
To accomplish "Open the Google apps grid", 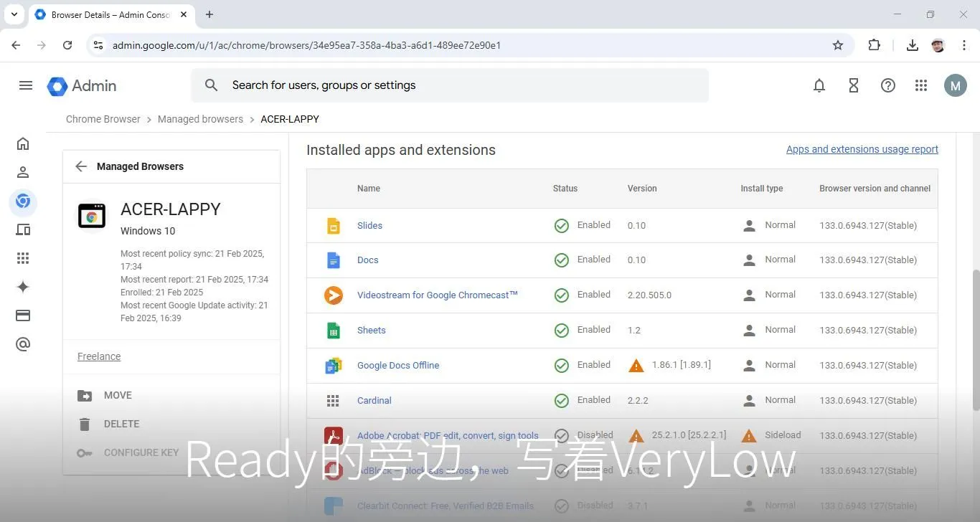I will tap(921, 85).
